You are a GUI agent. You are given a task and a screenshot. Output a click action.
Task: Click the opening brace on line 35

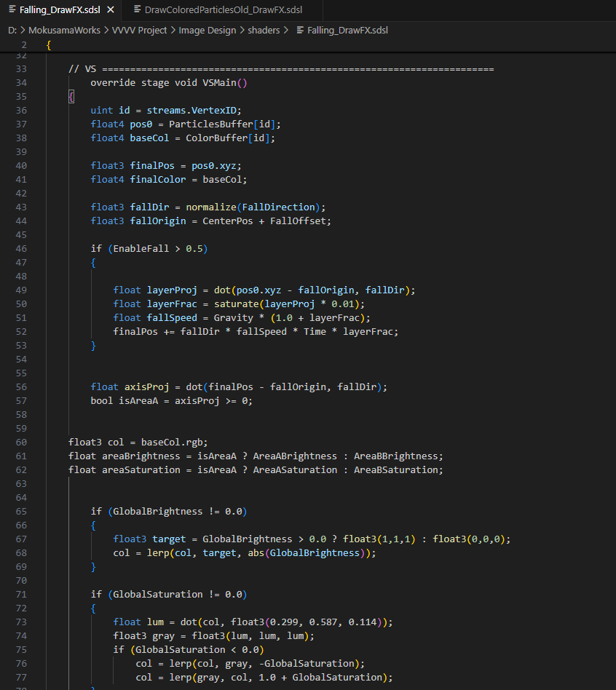[71, 96]
